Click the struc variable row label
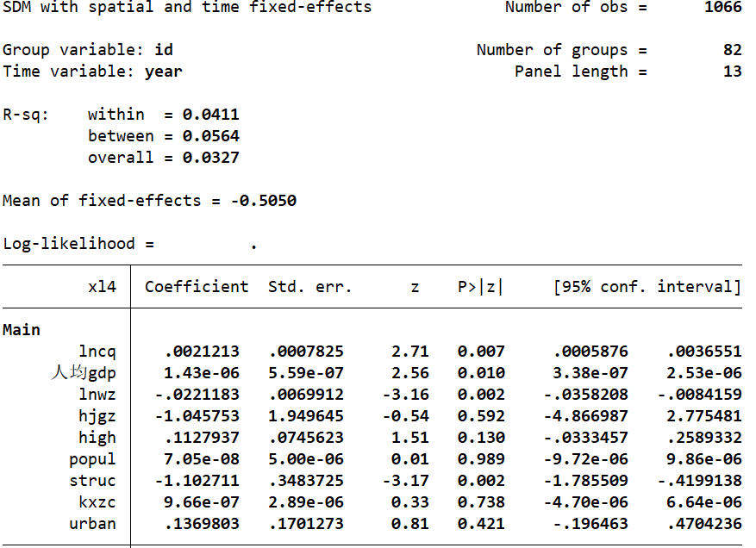The height and width of the screenshot is (548, 756). coord(92,481)
